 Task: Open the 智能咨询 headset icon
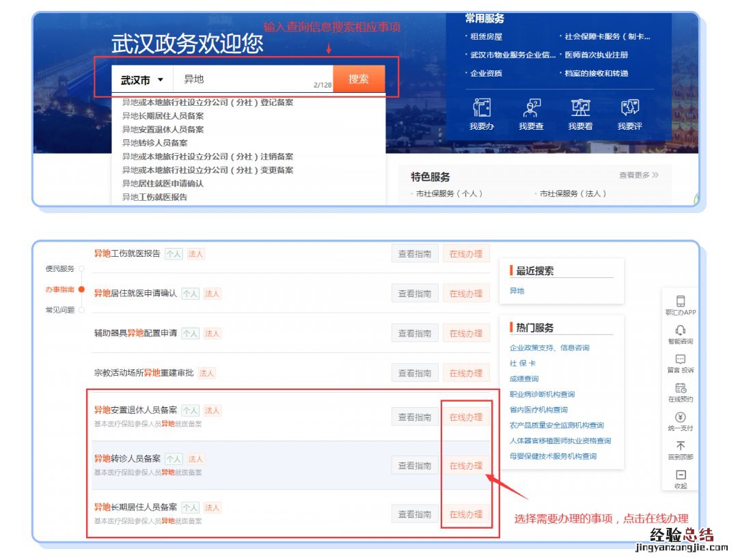(x=680, y=331)
